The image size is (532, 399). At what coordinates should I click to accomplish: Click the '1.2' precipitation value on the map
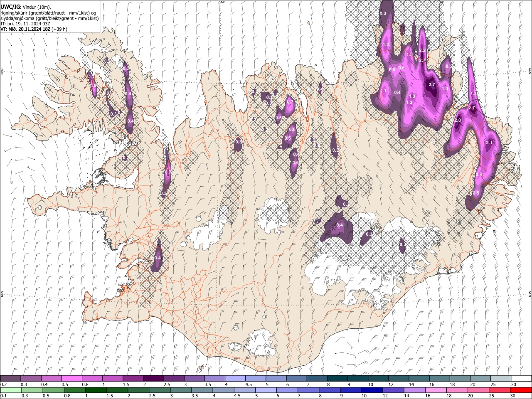tap(385, 45)
